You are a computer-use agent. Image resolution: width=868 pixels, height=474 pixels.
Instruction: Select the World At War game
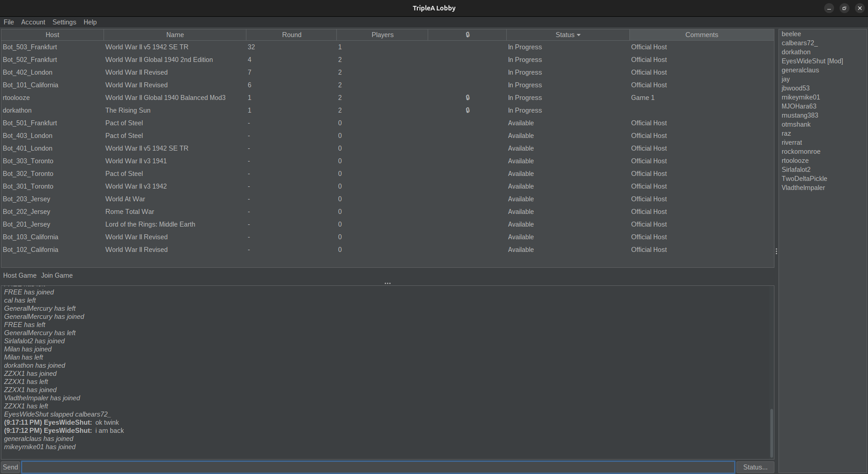pos(125,199)
